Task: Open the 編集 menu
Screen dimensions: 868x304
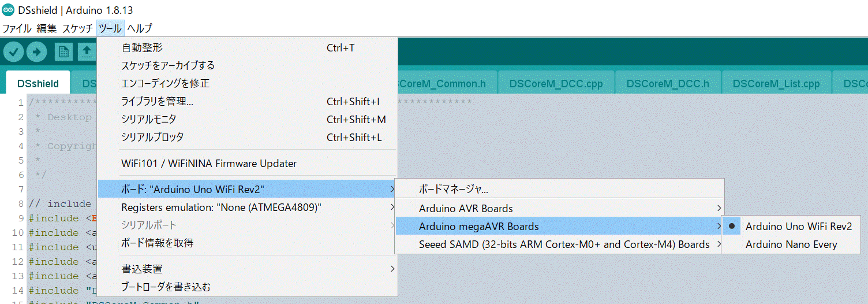Action: (x=47, y=28)
